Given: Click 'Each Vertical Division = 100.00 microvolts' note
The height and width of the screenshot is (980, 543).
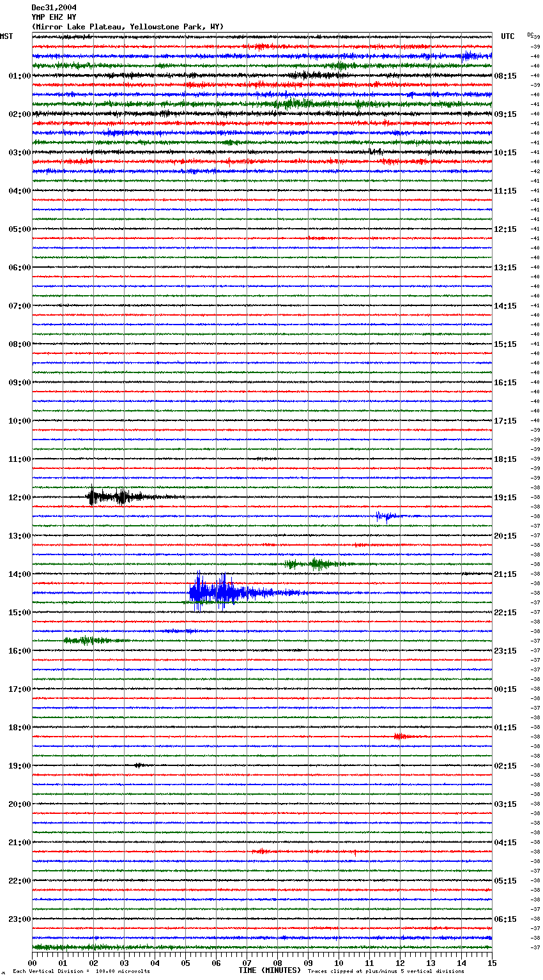Looking at the screenshot, I should click(81, 971).
